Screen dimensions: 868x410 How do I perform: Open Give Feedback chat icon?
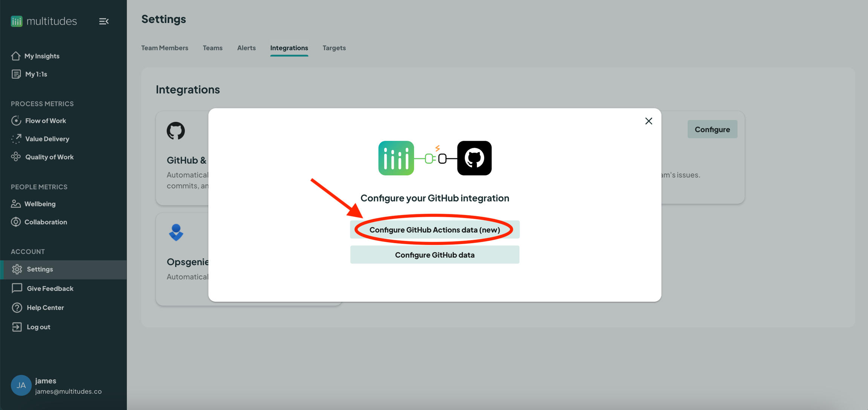[x=17, y=288]
